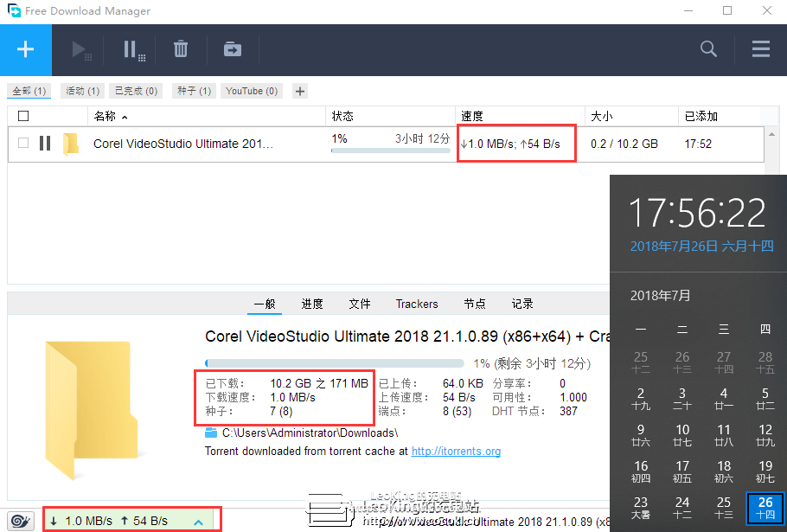
Task: Click the download name Corel VideoStudio Ultimate 201...
Action: 183,144
